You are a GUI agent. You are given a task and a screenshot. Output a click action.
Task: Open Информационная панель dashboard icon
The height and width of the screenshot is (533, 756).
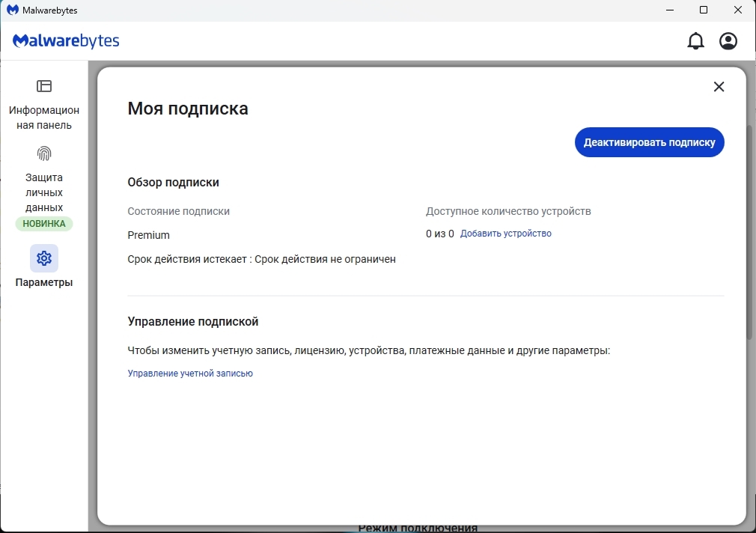point(44,86)
